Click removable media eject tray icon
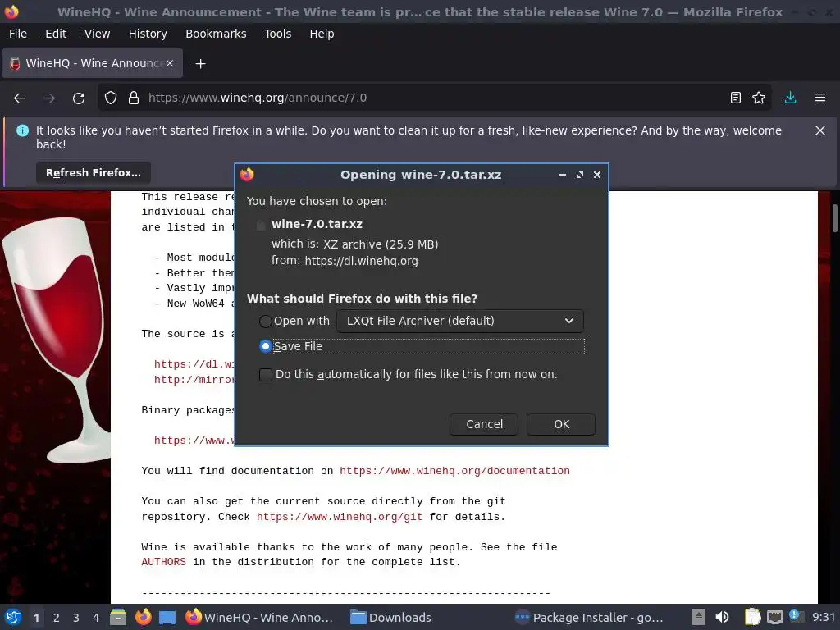 (x=699, y=617)
